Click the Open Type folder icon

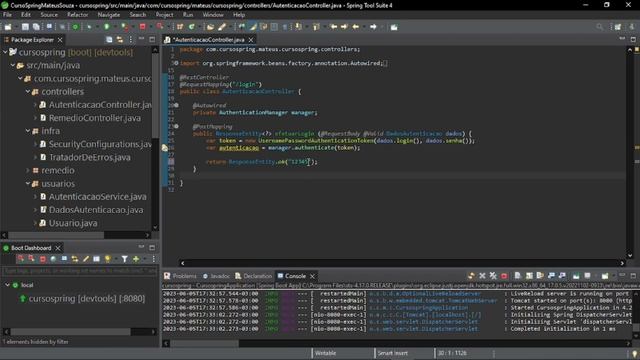(210, 27)
